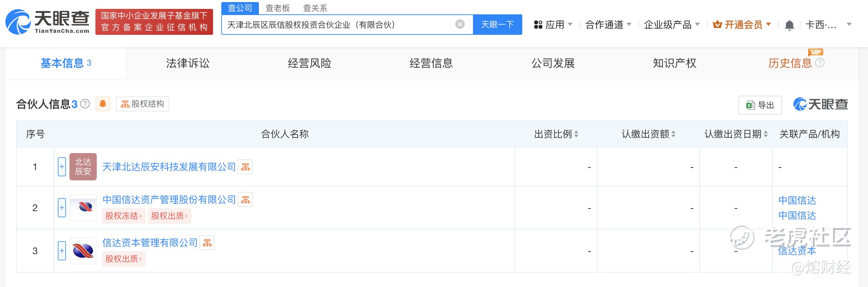The image size is (868, 287).
Task: Select the 法律诉讼 tab
Action: tap(187, 63)
